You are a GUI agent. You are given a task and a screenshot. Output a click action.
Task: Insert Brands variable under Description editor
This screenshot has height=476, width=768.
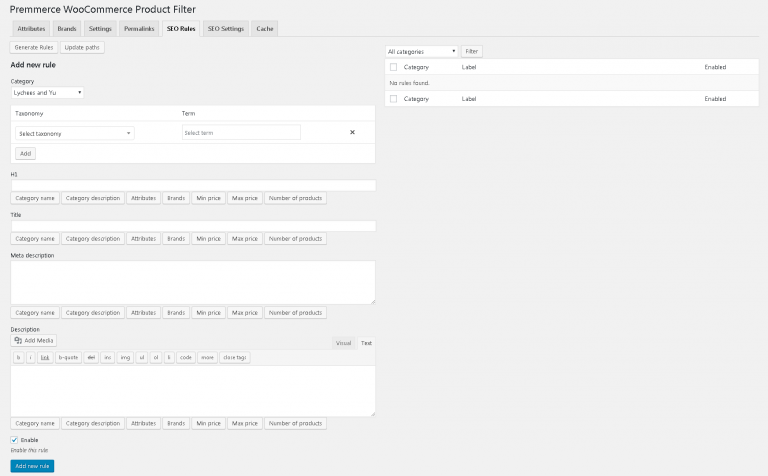coord(176,424)
